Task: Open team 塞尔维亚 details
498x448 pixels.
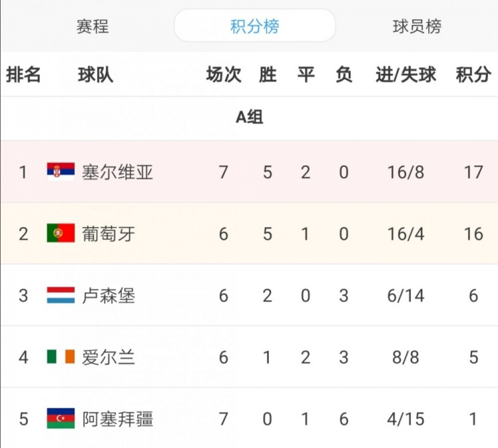Action: point(118,173)
